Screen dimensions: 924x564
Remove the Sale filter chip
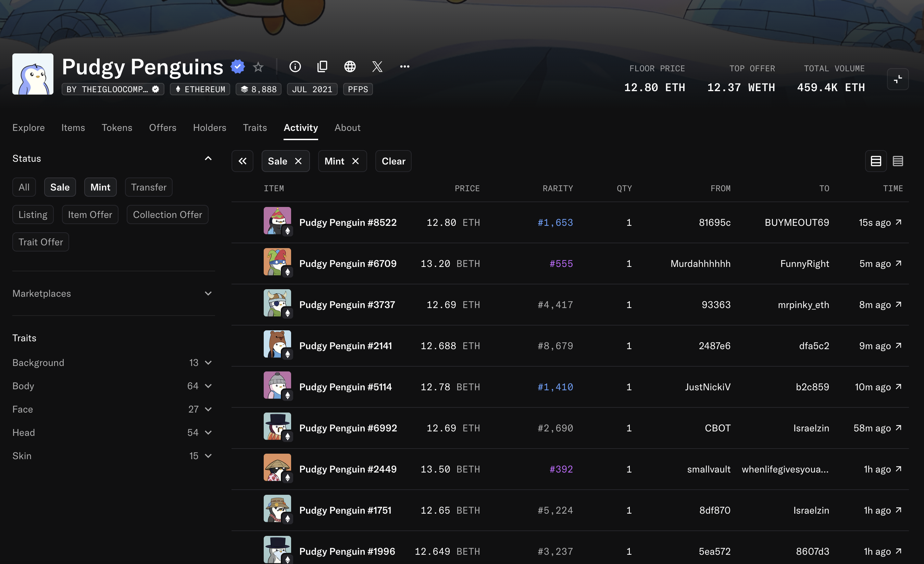click(298, 161)
